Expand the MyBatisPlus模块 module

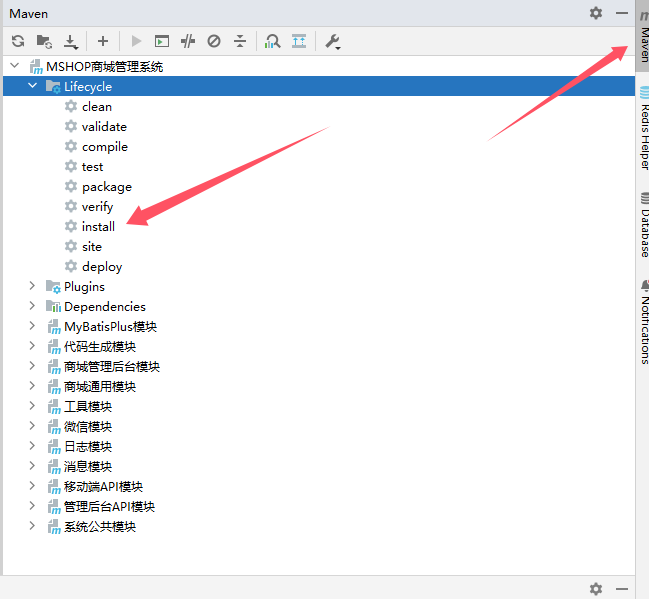pos(33,327)
